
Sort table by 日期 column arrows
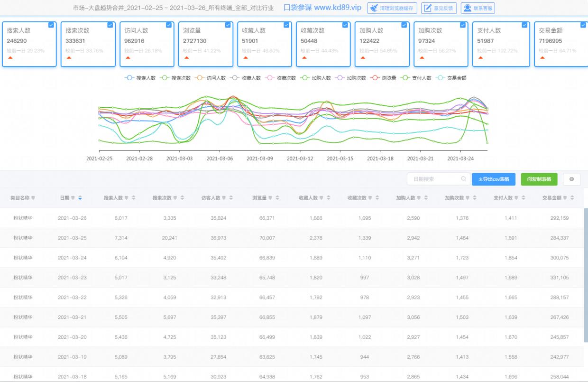80,198
